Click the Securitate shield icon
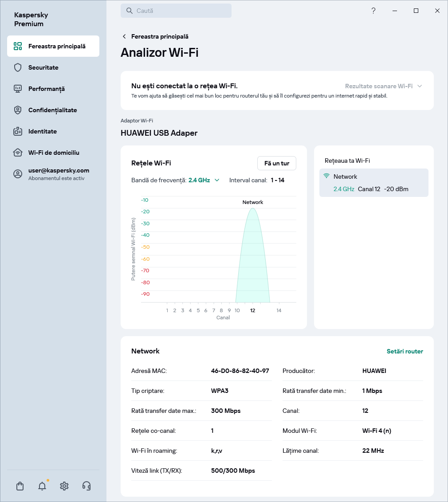 tap(18, 67)
